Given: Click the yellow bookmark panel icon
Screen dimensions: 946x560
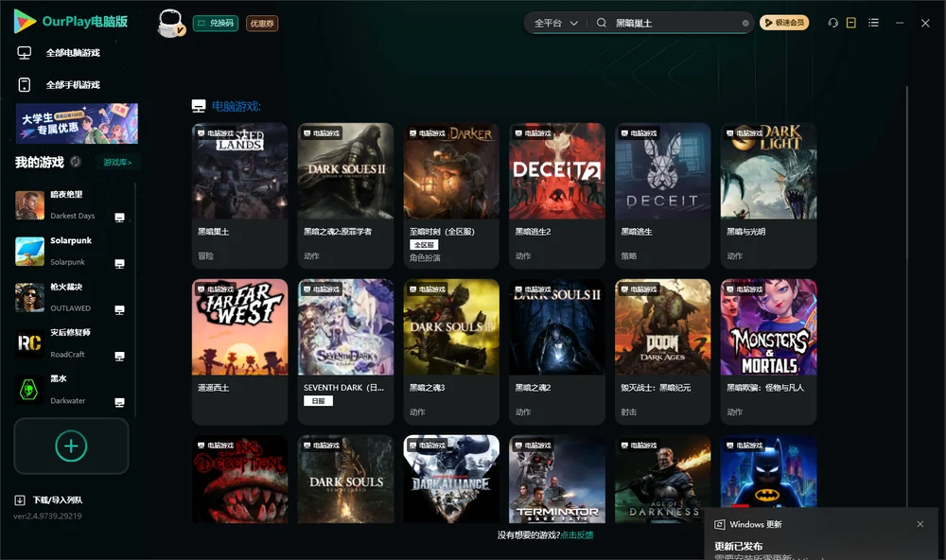Looking at the screenshot, I should click(851, 23).
